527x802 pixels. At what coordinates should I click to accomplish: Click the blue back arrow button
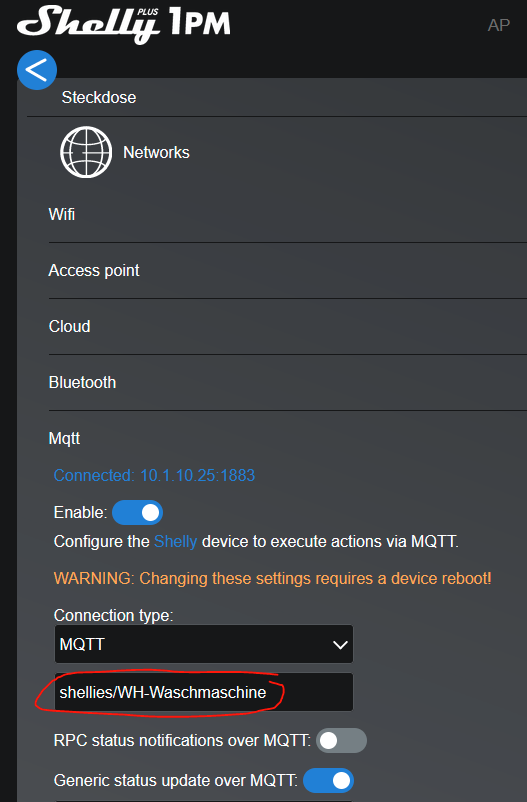(37, 70)
